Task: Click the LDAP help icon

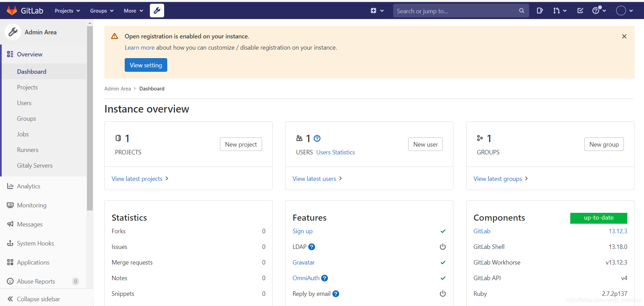Action: [312, 247]
